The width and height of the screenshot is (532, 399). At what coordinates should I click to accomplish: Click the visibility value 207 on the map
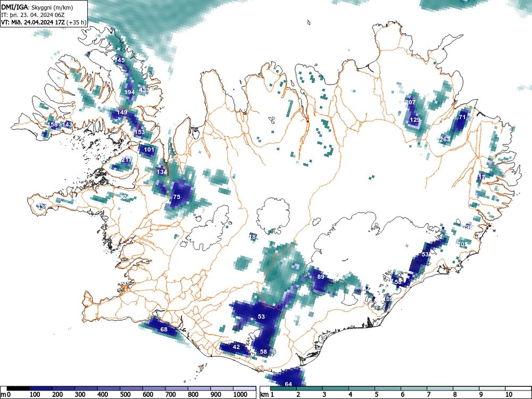tap(411, 102)
